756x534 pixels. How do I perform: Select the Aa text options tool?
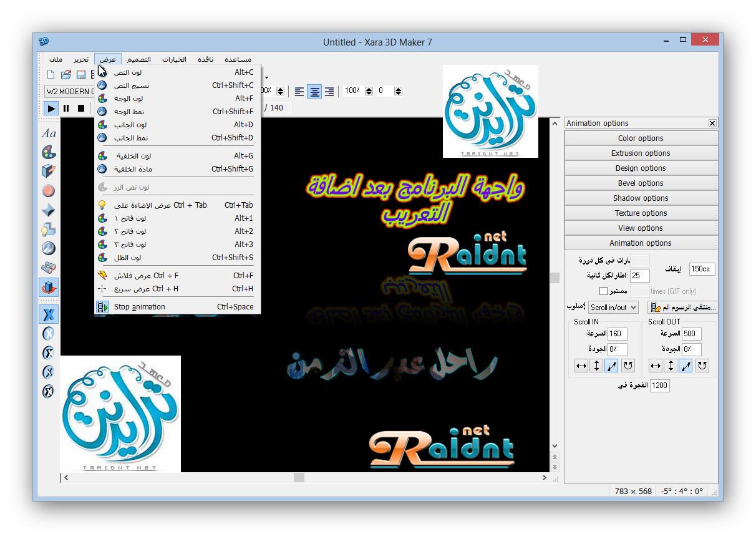49,133
